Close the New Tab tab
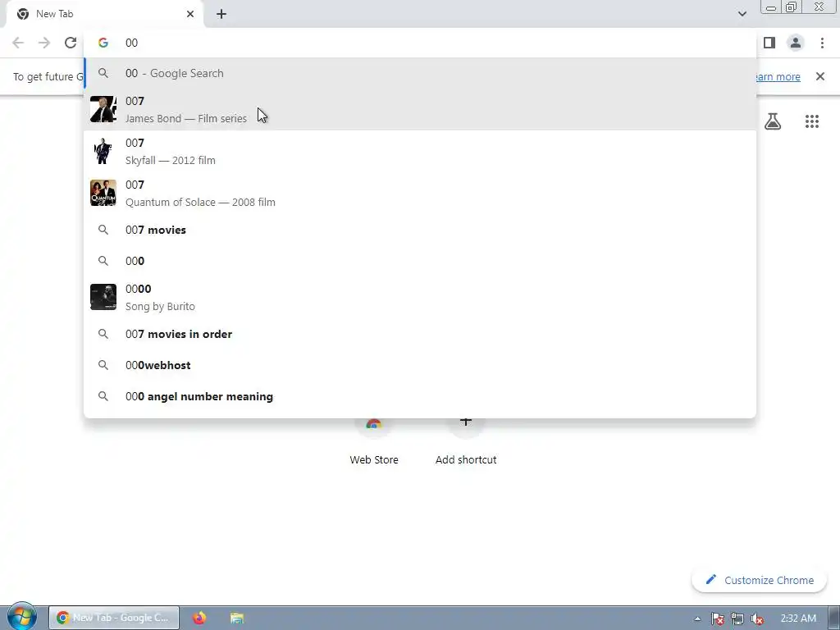This screenshot has height=630, width=840. click(190, 14)
